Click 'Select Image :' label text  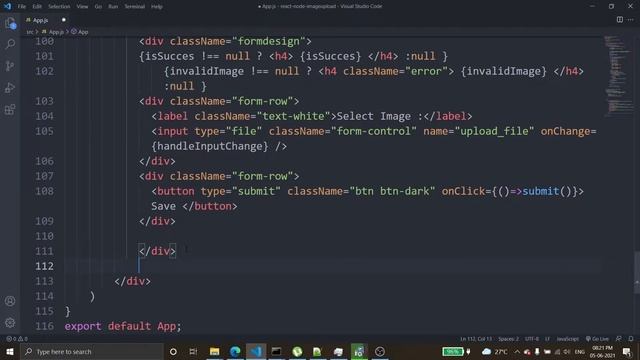(x=380, y=116)
